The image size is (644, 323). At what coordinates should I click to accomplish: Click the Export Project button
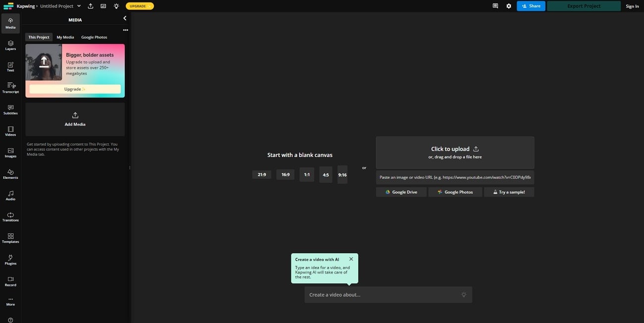tap(584, 6)
